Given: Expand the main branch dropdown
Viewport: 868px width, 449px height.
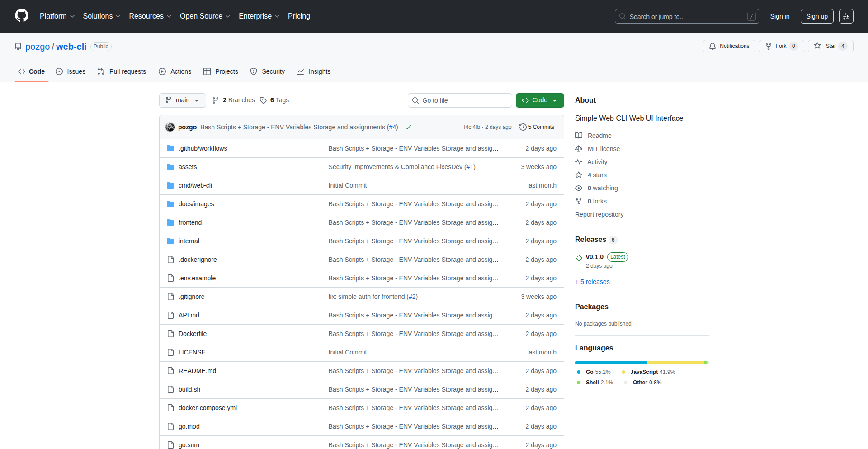Looking at the screenshot, I should pos(182,100).
